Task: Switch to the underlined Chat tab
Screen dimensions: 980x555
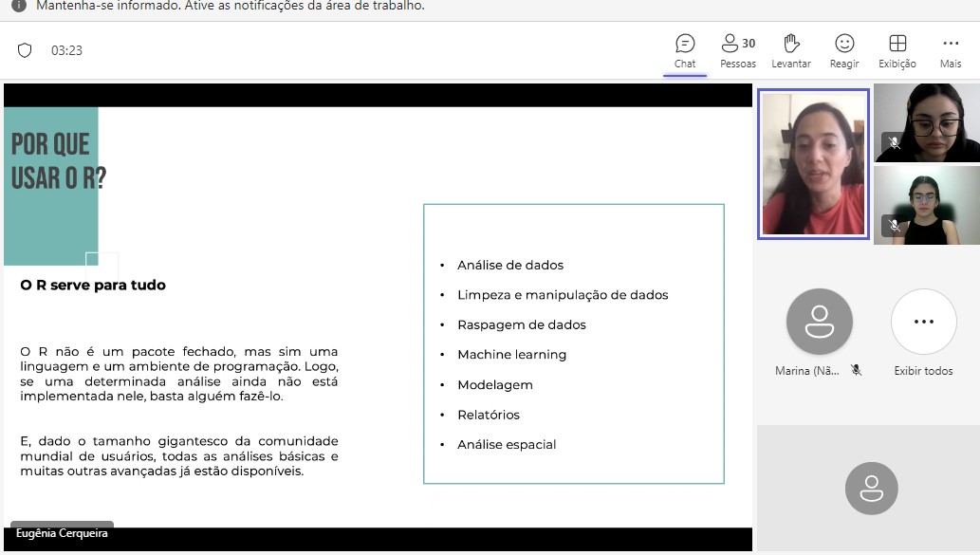Action: coord(684,49)
